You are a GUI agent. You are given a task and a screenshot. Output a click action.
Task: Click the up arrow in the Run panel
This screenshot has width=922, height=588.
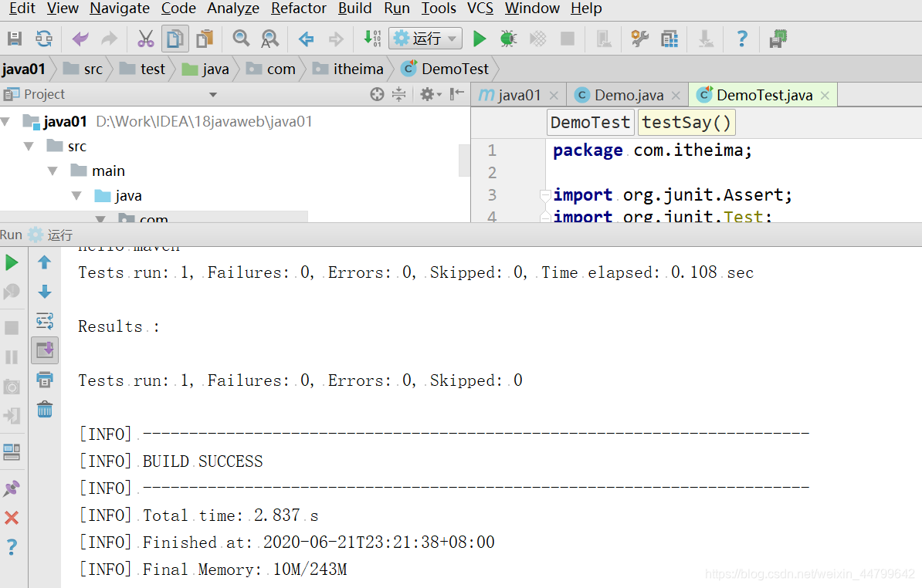click(x=45, y=262)
